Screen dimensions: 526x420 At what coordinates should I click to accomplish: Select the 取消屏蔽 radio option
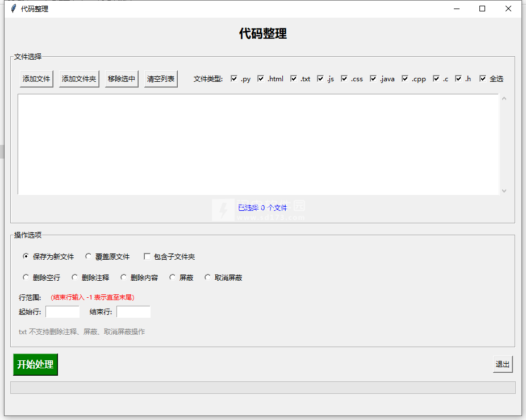coord(208,278)
